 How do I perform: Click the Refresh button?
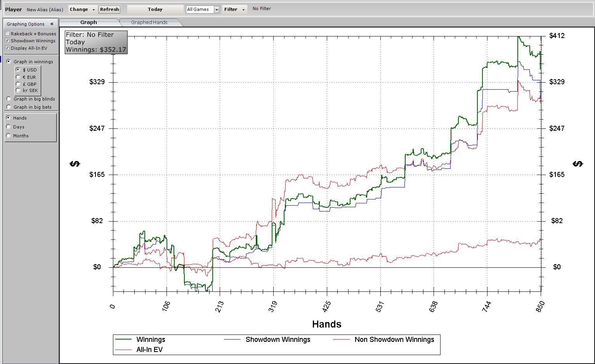[109, 9]
